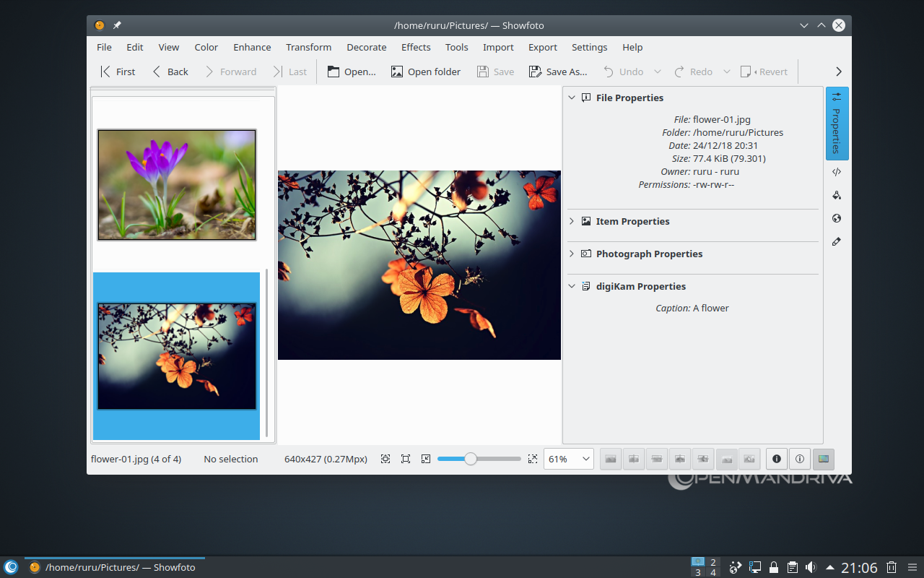Open the Caption sidebar tab (pencil icon)
The height and width of the screenshot is (578, 924).
click(837, 241)
